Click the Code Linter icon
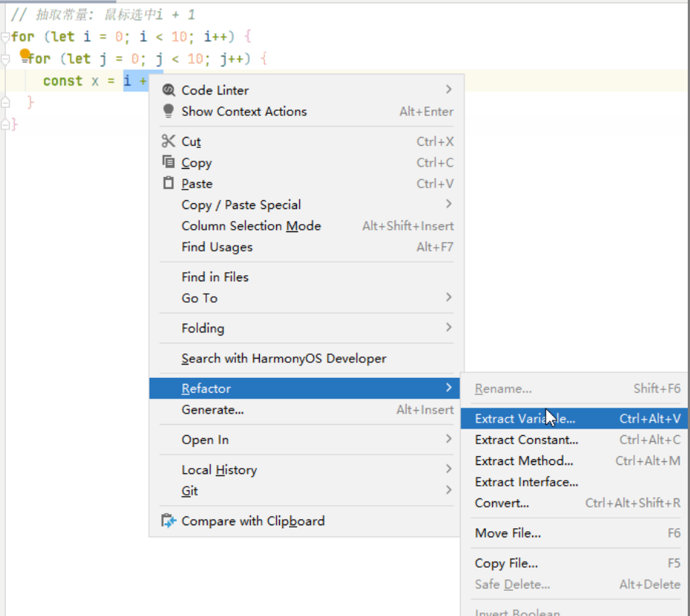Viewport: 690px width, 616px height. tap(168, 90)
